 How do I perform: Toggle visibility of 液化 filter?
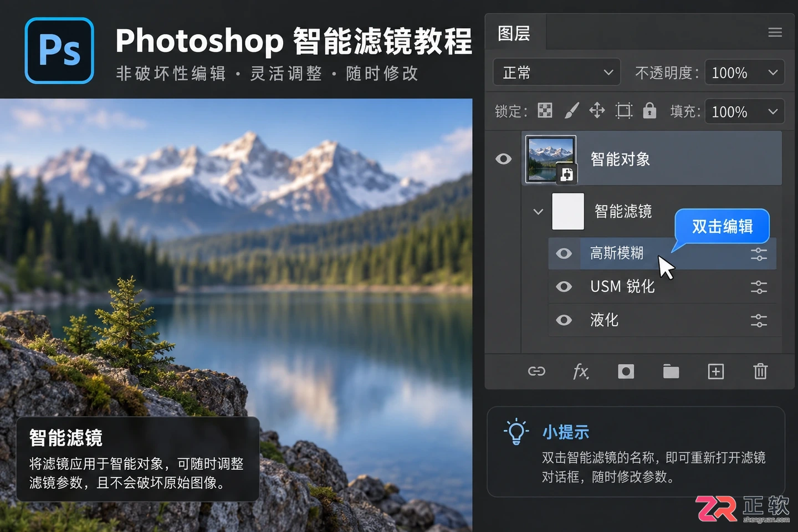point(564,320)
